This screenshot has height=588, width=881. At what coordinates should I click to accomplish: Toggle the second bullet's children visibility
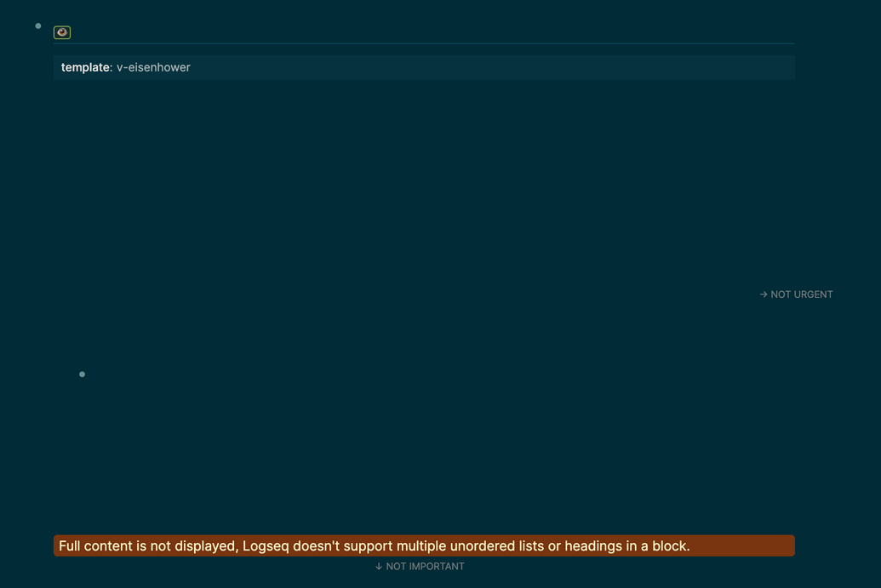pyautogui.click(x=82, y=374)
